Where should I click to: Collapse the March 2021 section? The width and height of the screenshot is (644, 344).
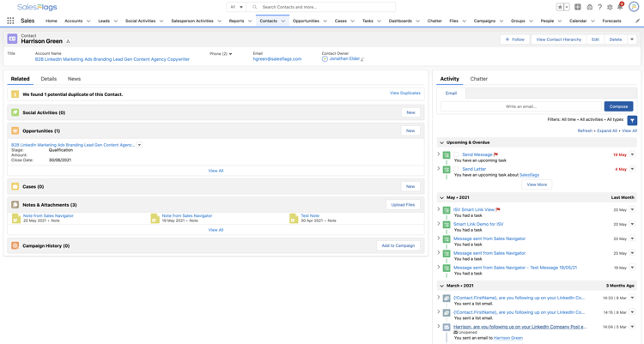click(x=442, y=286)
